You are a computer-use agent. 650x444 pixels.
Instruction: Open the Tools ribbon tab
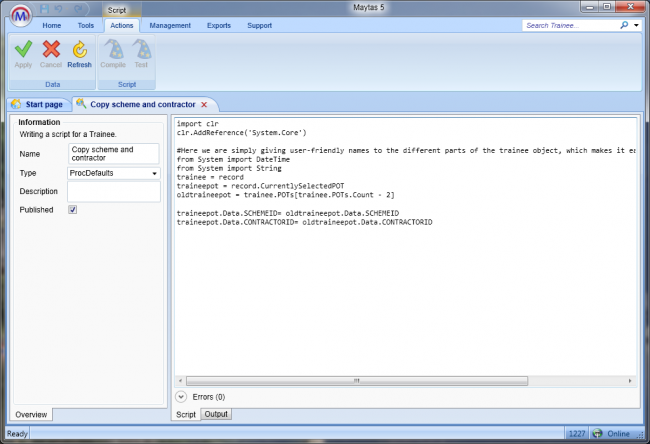point(86,25)
